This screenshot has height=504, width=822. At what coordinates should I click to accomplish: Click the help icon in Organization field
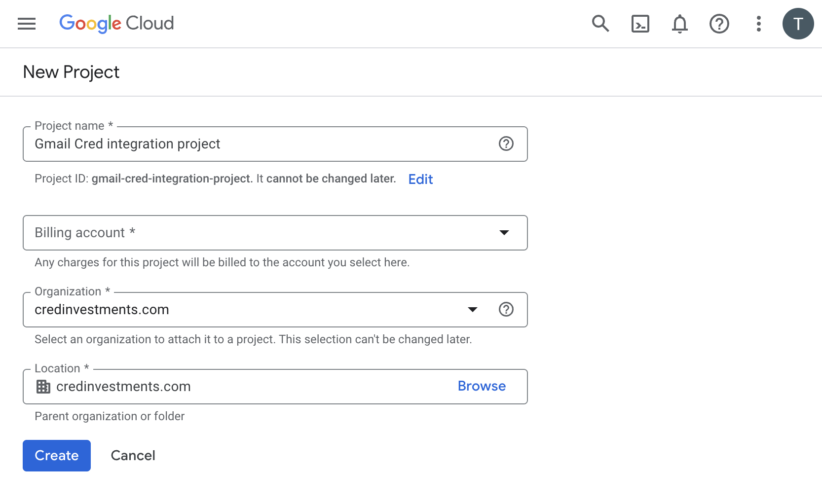tap(506, 309)
